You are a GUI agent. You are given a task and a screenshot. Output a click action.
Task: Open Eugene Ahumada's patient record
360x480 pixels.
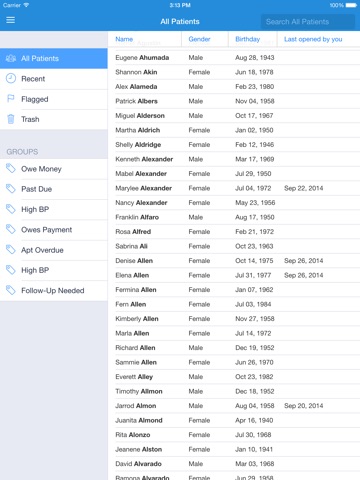tap(234, 58)
